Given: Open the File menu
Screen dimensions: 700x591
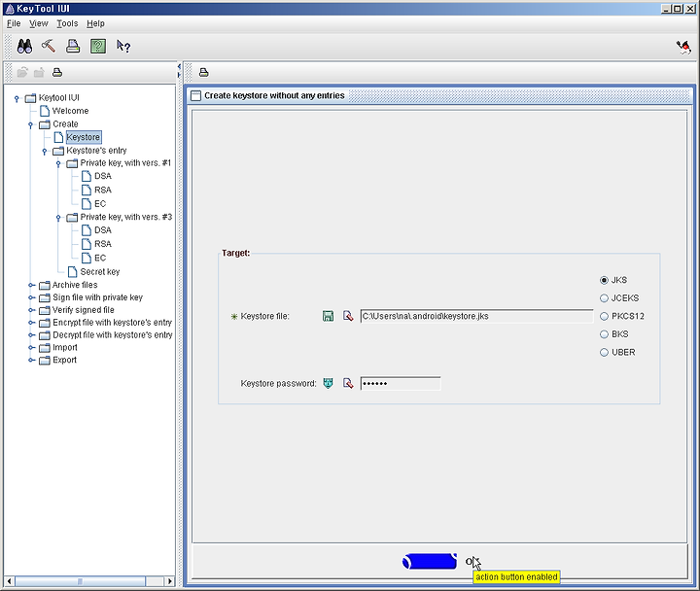Looking at the screenshot, I should 14,23.
